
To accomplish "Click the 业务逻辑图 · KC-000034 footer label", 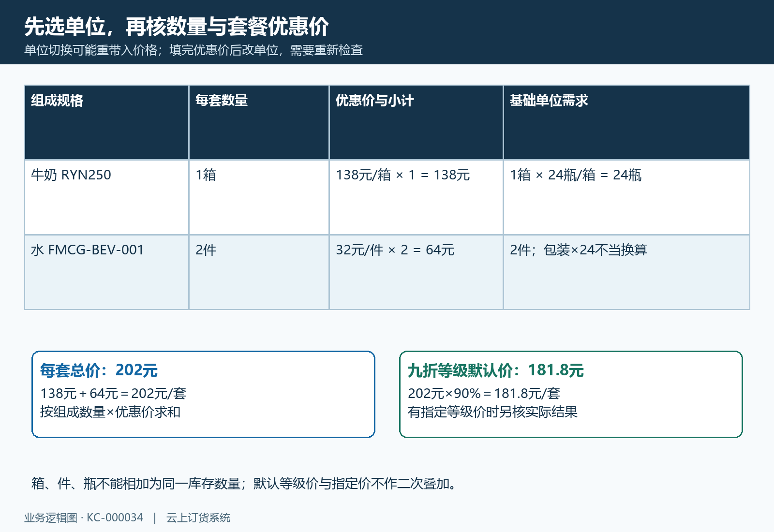I will [84, 518].
